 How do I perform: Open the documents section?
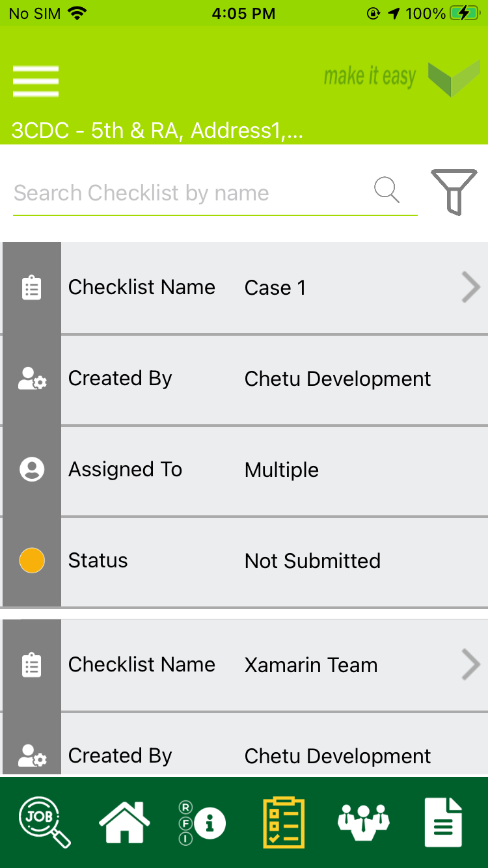[x=444, y=822]
